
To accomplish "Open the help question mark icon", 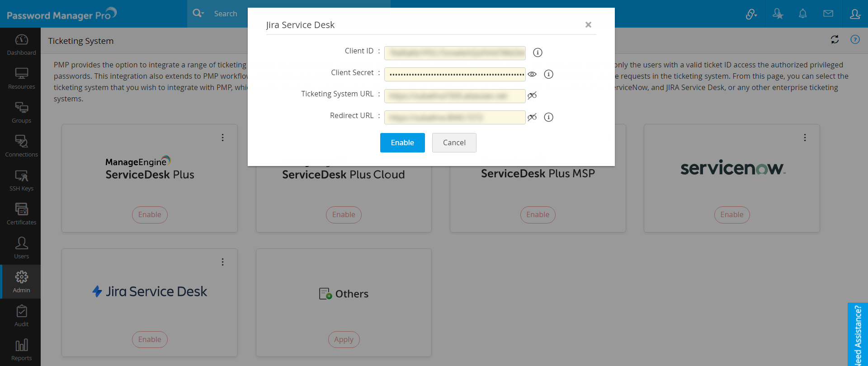I will tap(855, 40).
